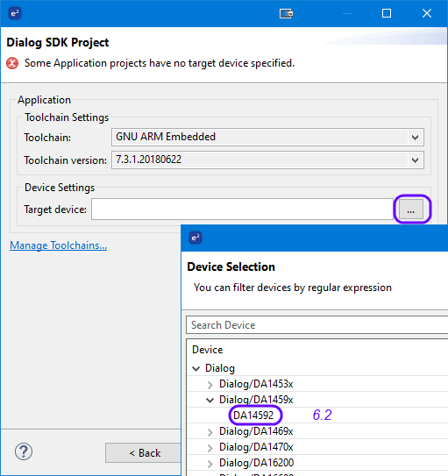Click the e² icon in Device Selection title bar
The image size is (448, 476).
[x=196, y=238]
